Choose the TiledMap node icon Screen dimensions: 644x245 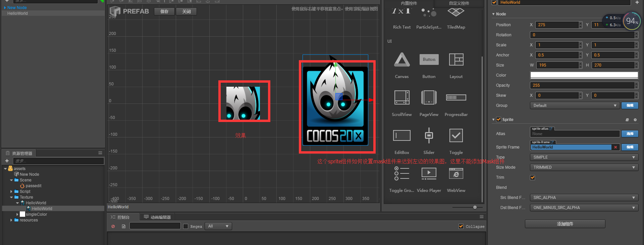click(456, 12)
